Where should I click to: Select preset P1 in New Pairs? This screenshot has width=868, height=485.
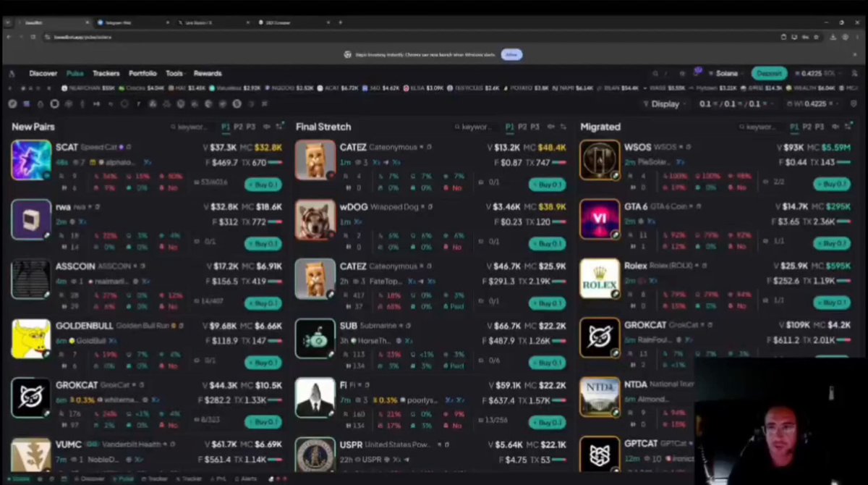tap(226, 127)
